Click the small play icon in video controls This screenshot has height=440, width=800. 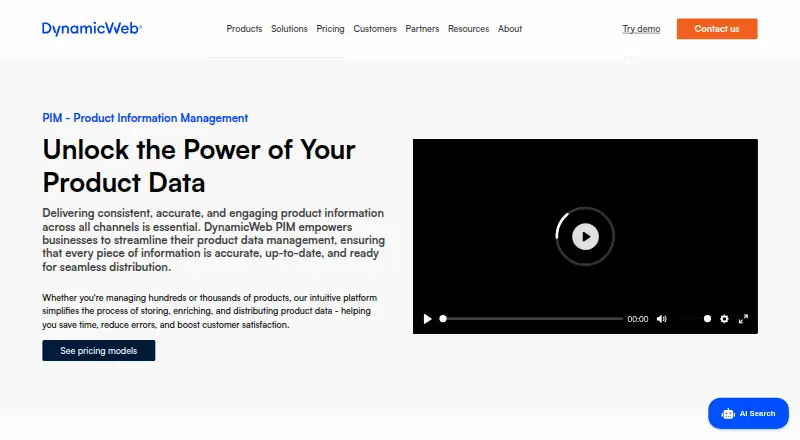click(x=428, y=319)
